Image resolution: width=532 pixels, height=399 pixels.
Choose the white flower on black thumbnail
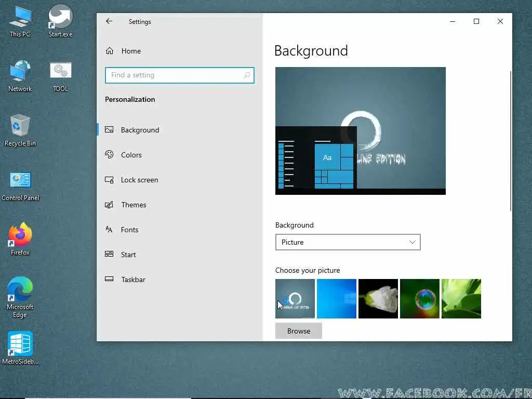click(x=378, y=299)
